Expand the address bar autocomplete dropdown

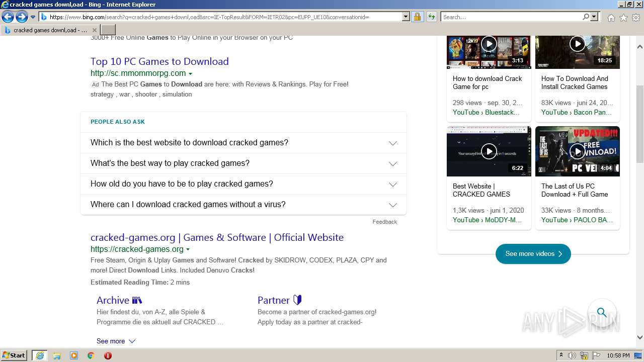point(406,17)
